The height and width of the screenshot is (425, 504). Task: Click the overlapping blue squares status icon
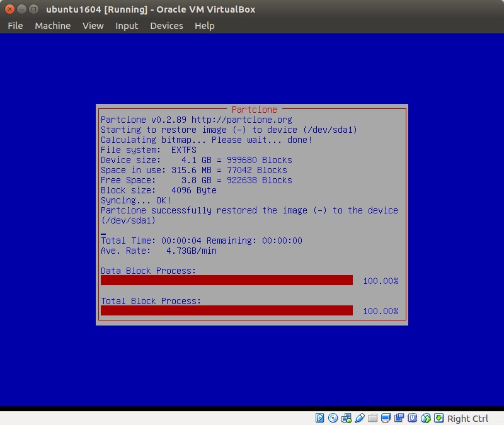coord(399,418)
